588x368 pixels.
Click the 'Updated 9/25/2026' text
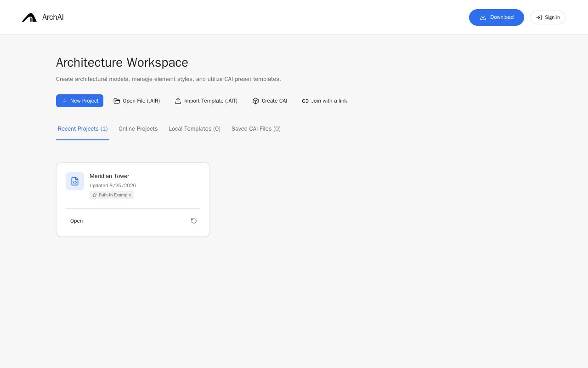pyautogui.click(x=113, y=186)
